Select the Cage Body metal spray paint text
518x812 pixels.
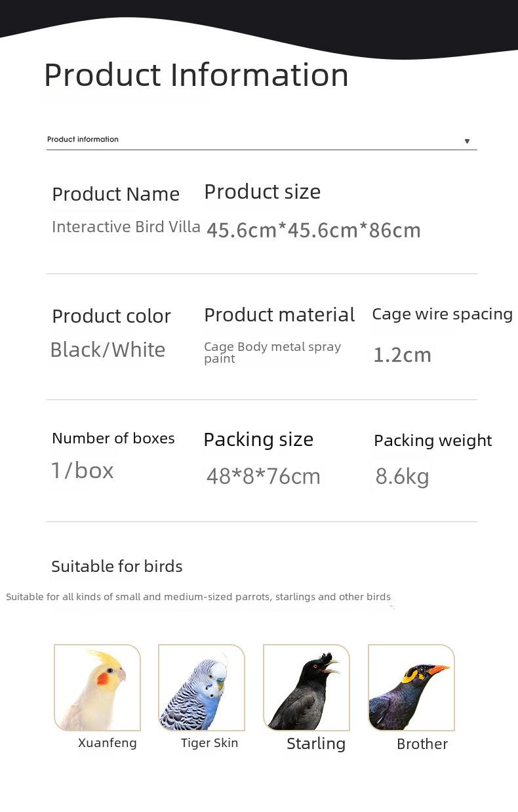[272, 352]
